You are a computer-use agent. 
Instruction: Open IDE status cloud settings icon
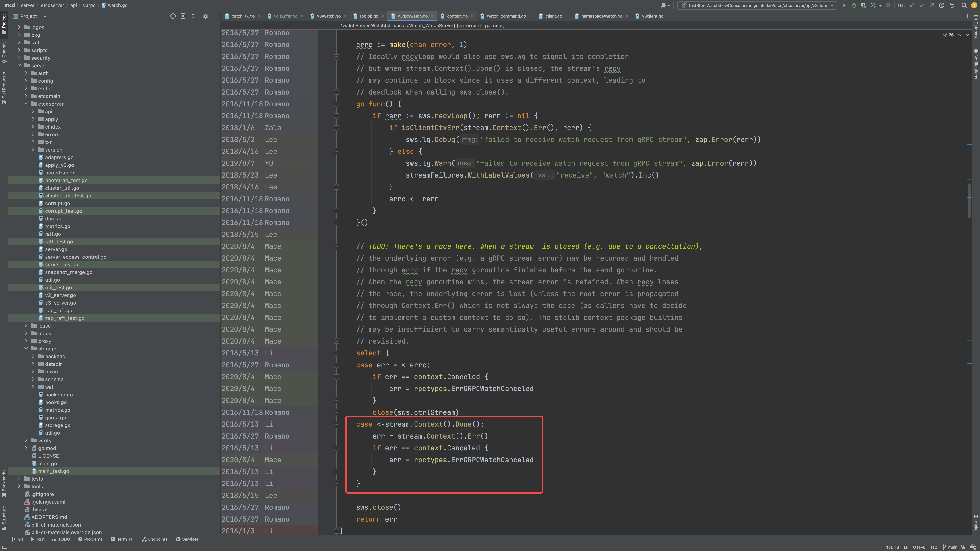click(x=973, y=547)
